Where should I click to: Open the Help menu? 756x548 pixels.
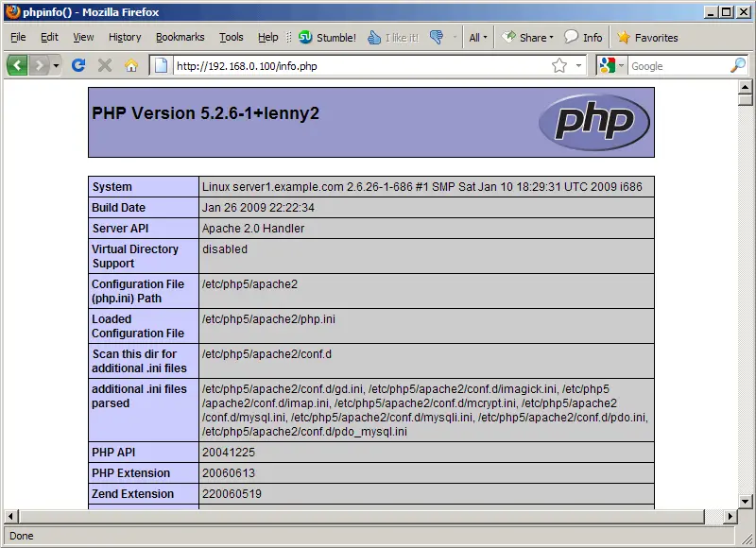267,37
